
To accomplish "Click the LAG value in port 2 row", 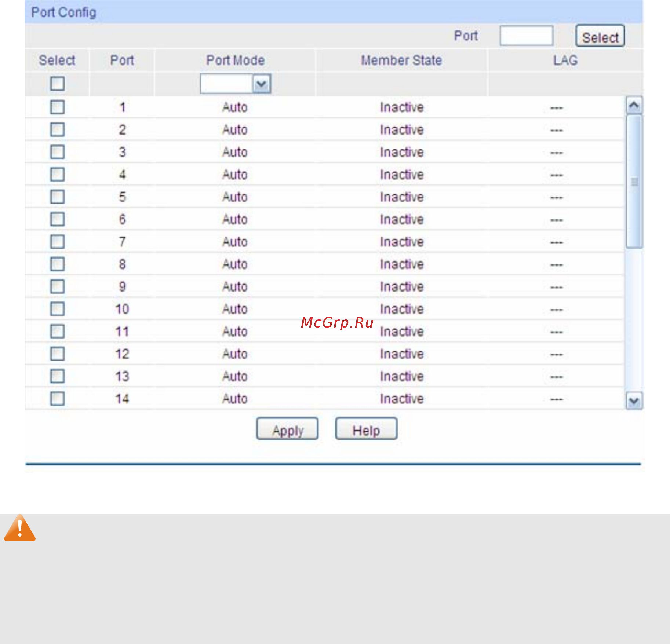I will 556,130.
